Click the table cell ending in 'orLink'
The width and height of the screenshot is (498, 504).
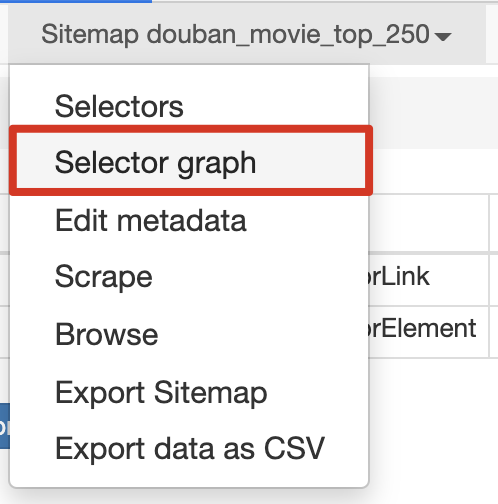428,279
